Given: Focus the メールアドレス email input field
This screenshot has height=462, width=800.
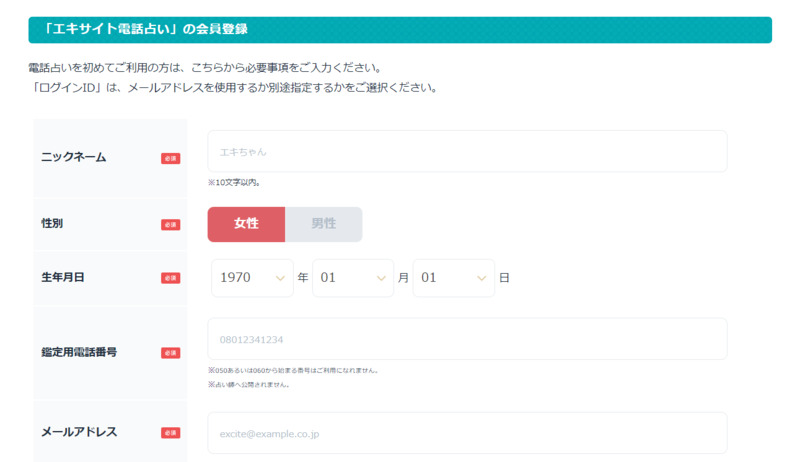Looking at the screenshot, I should click(467, 433).
